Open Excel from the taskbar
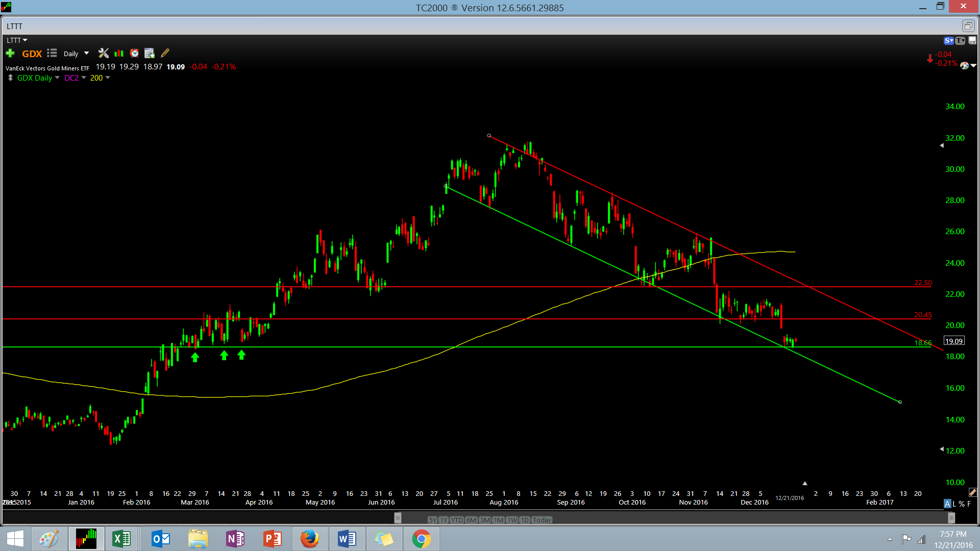This screenshot has width=980, height=551. (x=121, y=539)
